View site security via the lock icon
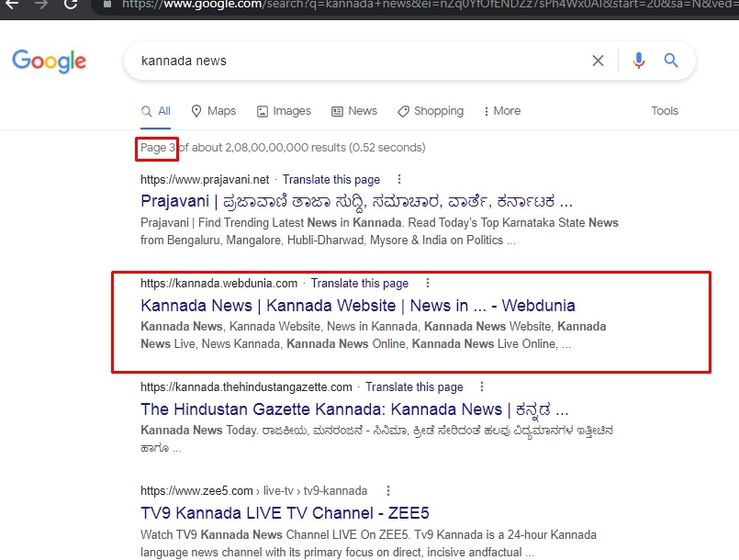This screenshot has height=560, width=739. (x=107, y=5)
